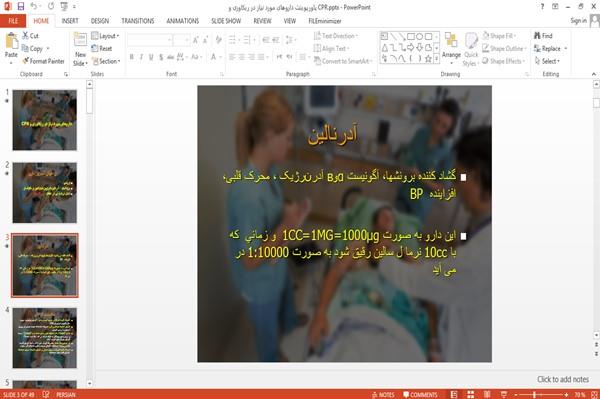Screen dimensions: 600x399
Task: Clear all formatting
Action: pyautogui.click(x=218, y=40)
